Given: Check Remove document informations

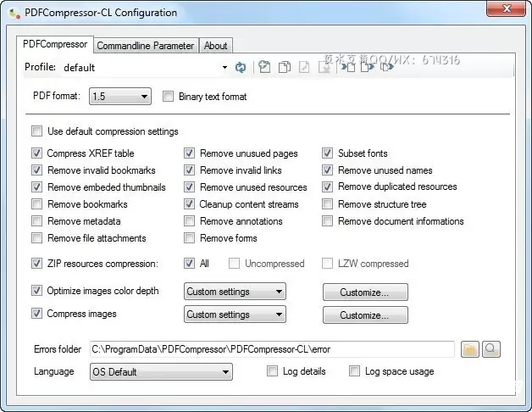Looking at the screenshot, I should pyautogui.click(x=327, y=221).
